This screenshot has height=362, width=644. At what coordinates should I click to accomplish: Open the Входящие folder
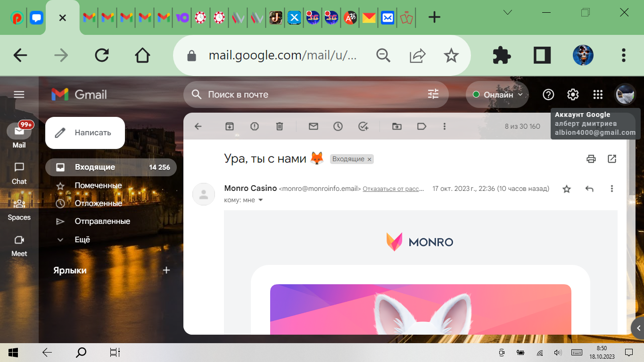(111, 167)
